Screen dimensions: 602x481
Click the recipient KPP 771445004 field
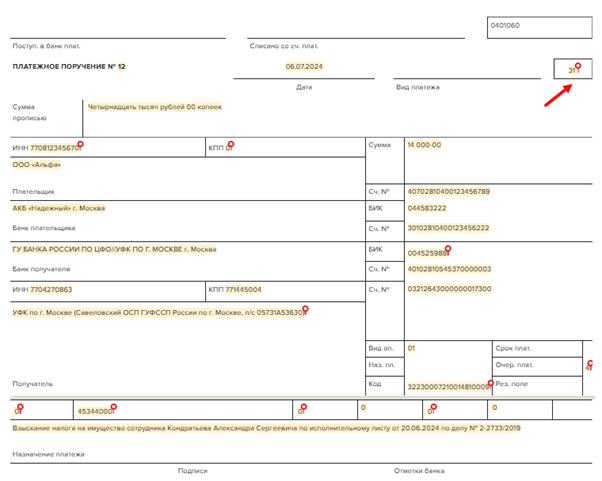(x=243, y=290)
